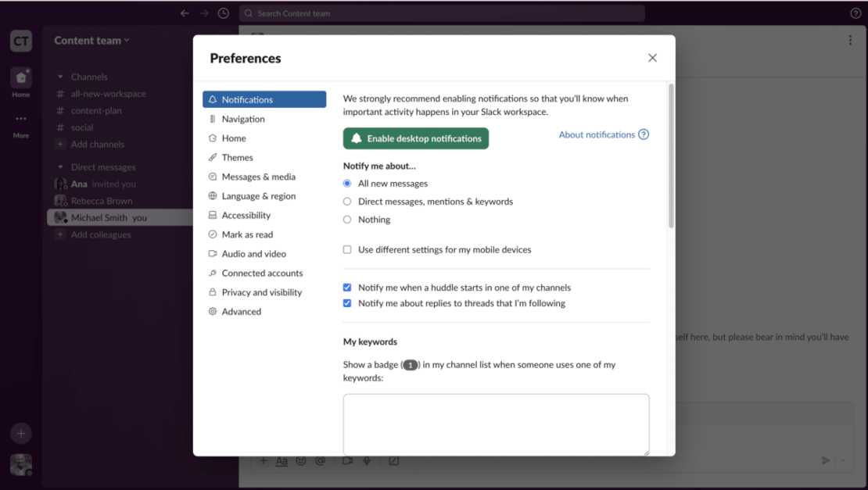
Task: Click the plus button to add workspace
Action: (x=21, y=433)
